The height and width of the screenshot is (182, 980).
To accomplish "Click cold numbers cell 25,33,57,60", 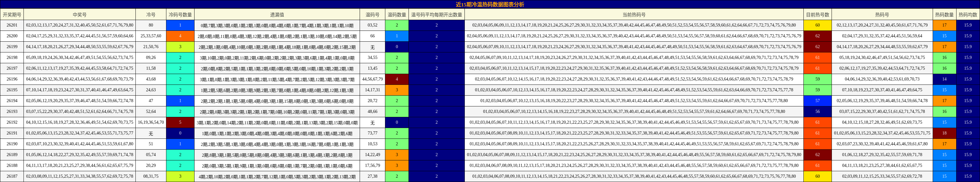I will tap(151, 36).
